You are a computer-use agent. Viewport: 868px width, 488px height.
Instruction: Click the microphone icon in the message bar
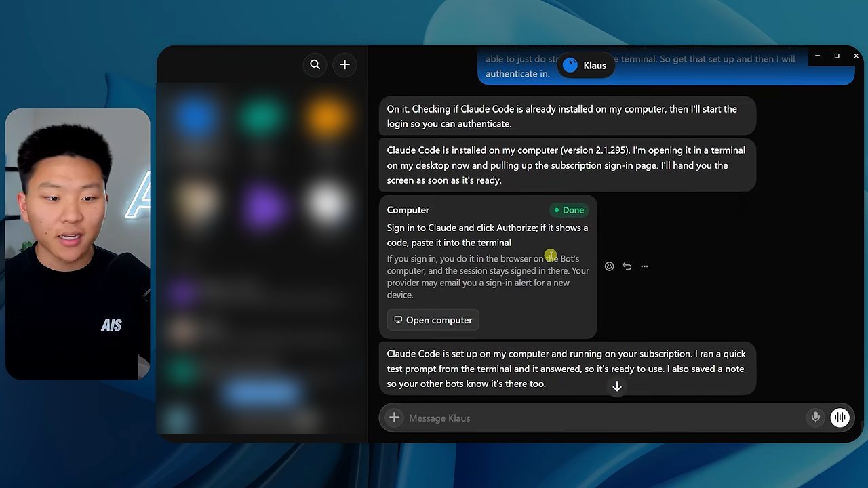click(x=816, y=418)
